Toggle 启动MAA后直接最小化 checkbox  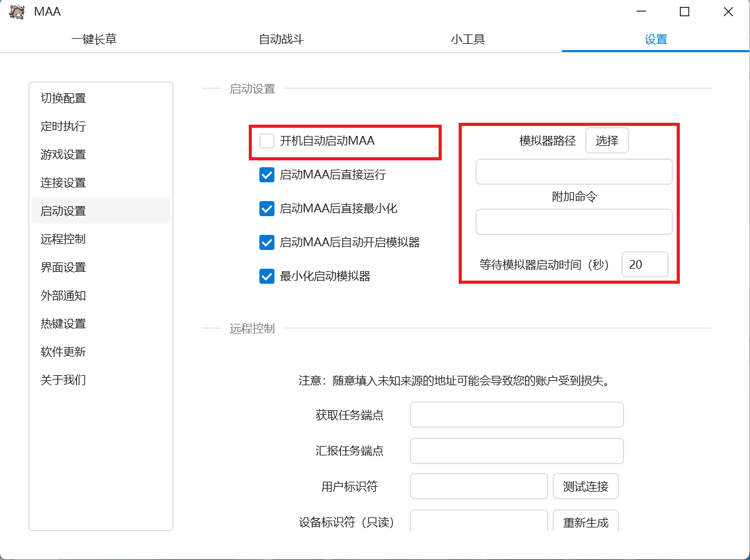pos(267,209)
